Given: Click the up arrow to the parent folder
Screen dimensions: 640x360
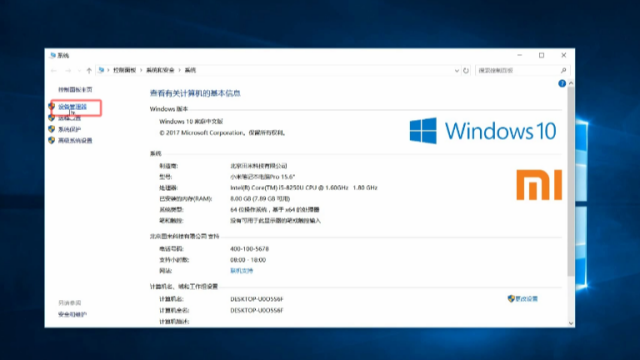Looking at the screenshot, I should pyautogui.click(x=89, y=71).
